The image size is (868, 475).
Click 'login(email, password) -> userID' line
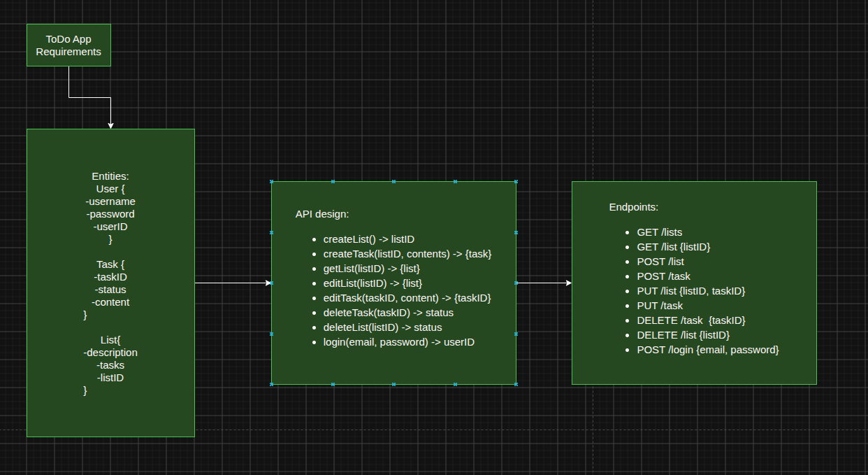coord(398,342)
